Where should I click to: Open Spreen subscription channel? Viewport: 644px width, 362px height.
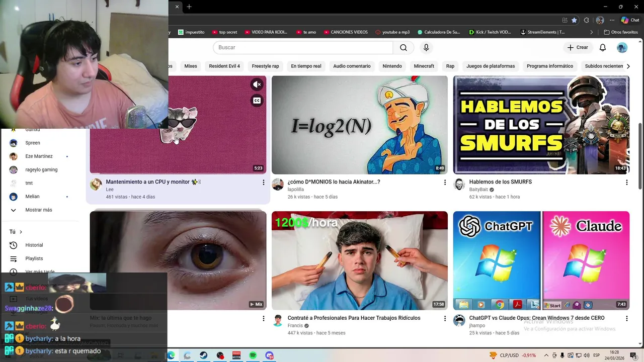click(x=33, y=143)
